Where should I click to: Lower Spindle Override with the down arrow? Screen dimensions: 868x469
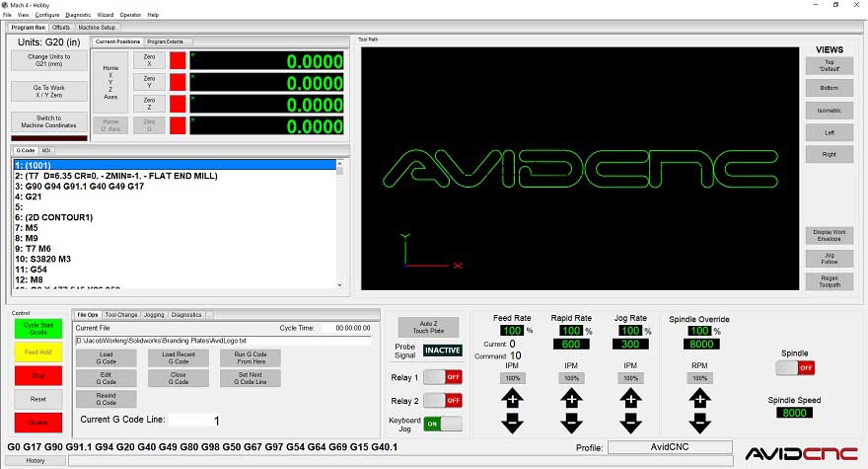point(699,423)
